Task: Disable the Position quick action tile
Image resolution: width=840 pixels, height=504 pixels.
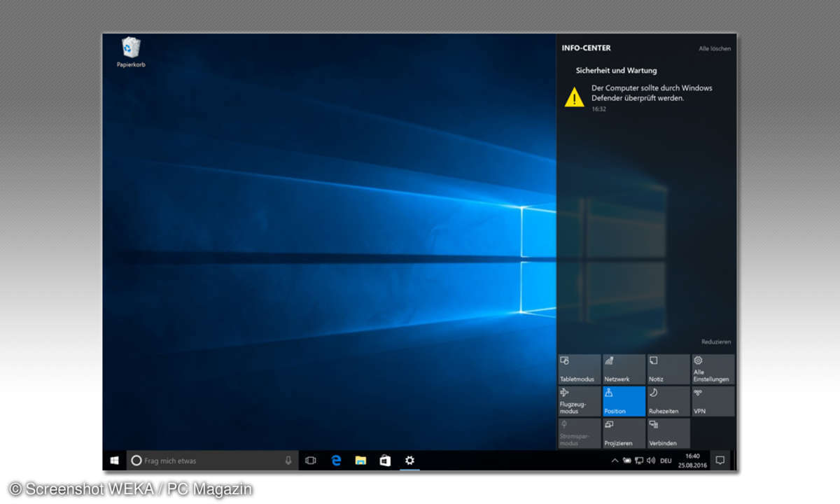Action: (623, 401)
